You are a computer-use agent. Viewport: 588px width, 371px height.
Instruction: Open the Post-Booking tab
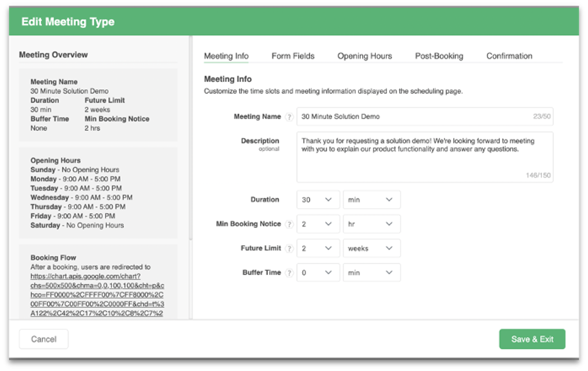pyautogui.click(x=439, y=56)
